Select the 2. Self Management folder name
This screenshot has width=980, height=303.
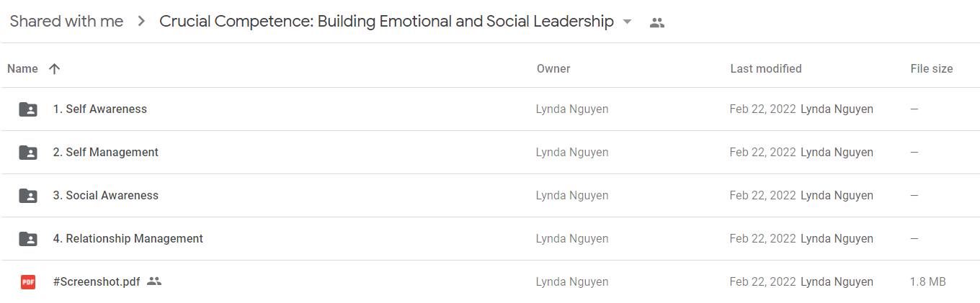(x=105, y=153)
